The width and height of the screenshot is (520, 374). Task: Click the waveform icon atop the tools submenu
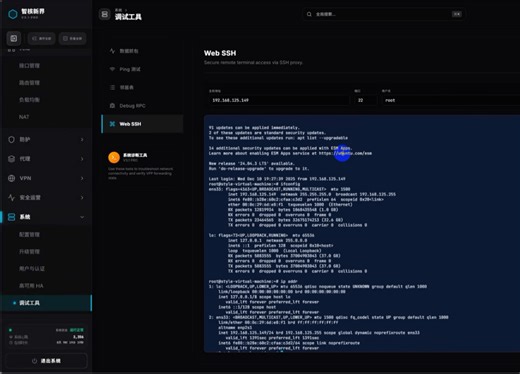pos(112,51)
